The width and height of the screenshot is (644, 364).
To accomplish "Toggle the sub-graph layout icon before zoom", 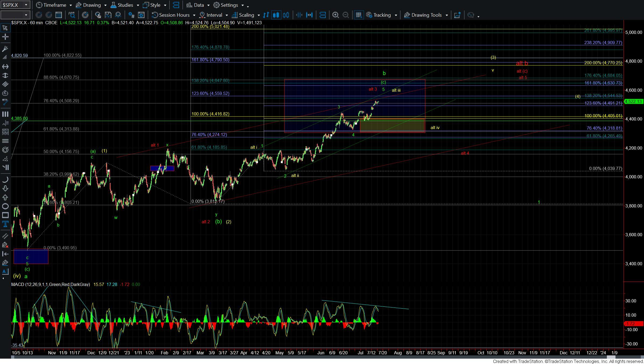I will (x=323, y=15).
